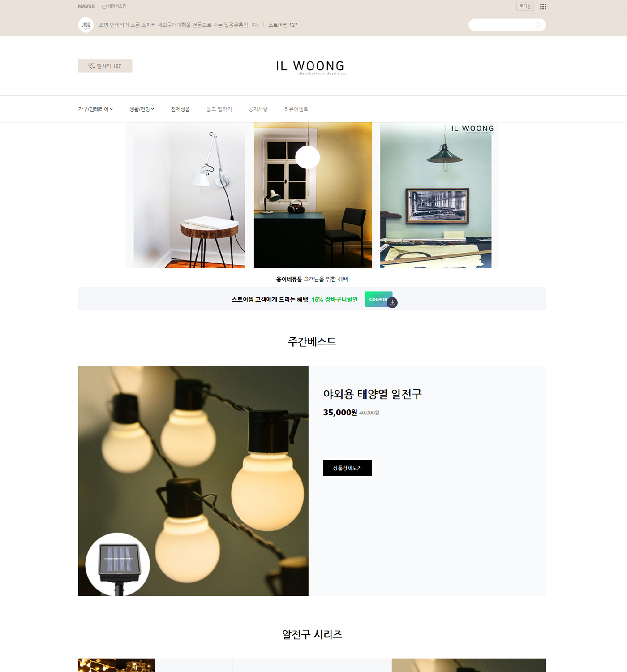
Task: Click the IL WOONG center logo
Action: pos(311,67)
